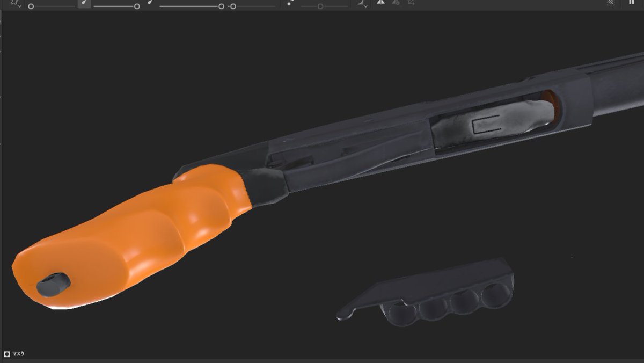Image resolution: width=644 pixels, height=363 pixels.
Task: Click the pause engine icon
Action: tap(631, 2)
